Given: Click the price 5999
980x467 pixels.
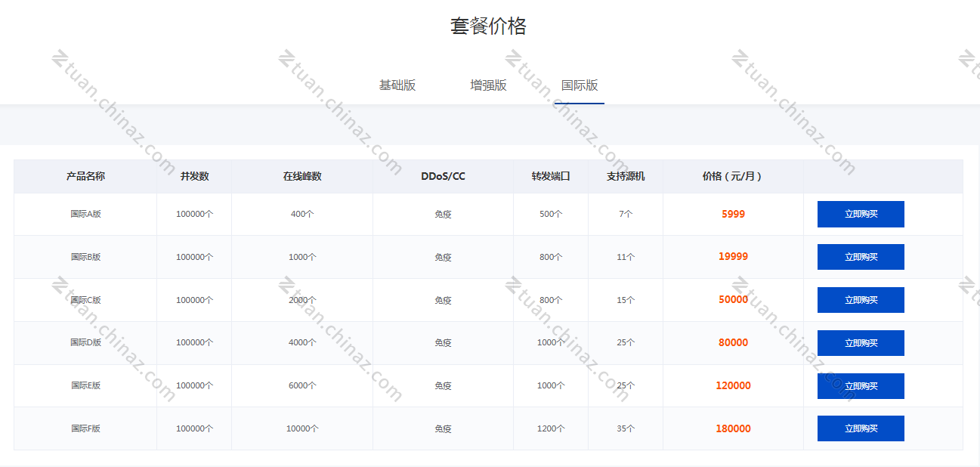Looking at the screenshot, I should tap(733, 214).
